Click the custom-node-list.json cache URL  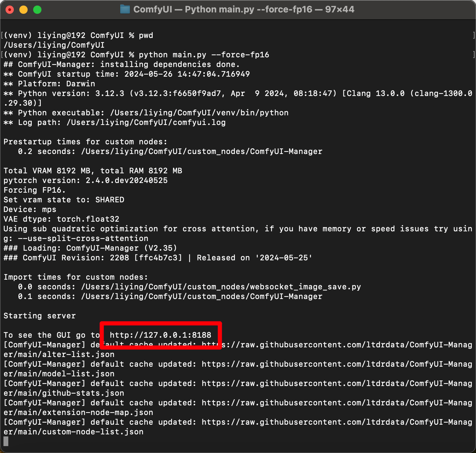[x=238, y=427]
